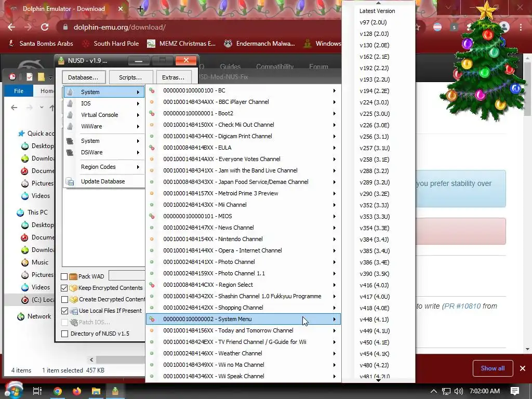Check Create Decrypted Contents

point(64,300)
